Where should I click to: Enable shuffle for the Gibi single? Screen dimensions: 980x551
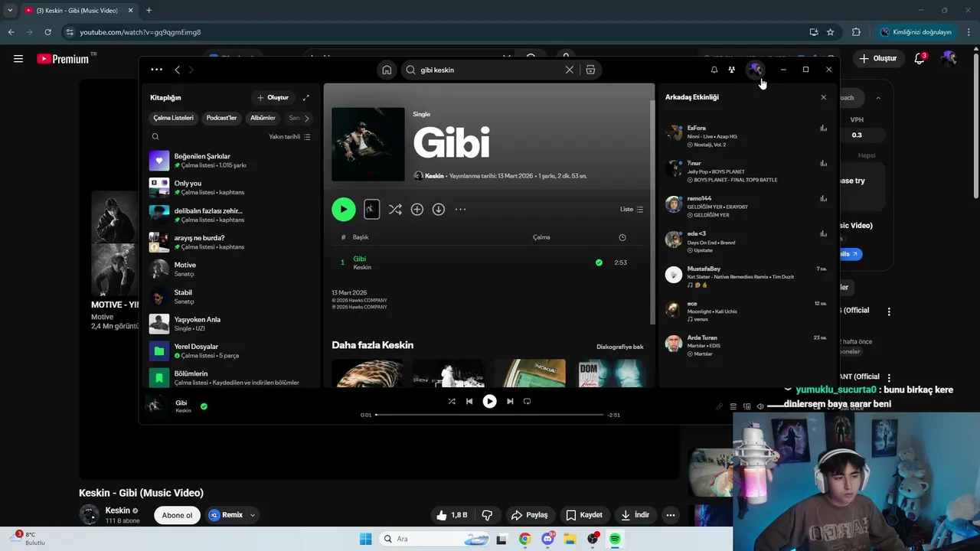point(395,209)
